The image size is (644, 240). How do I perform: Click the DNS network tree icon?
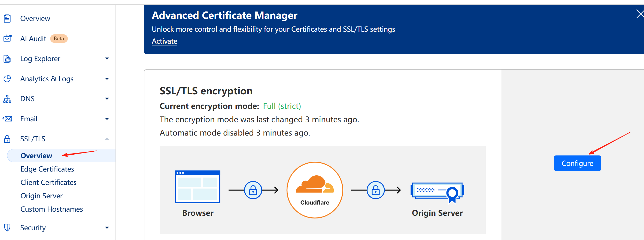(x=7, y=99)
